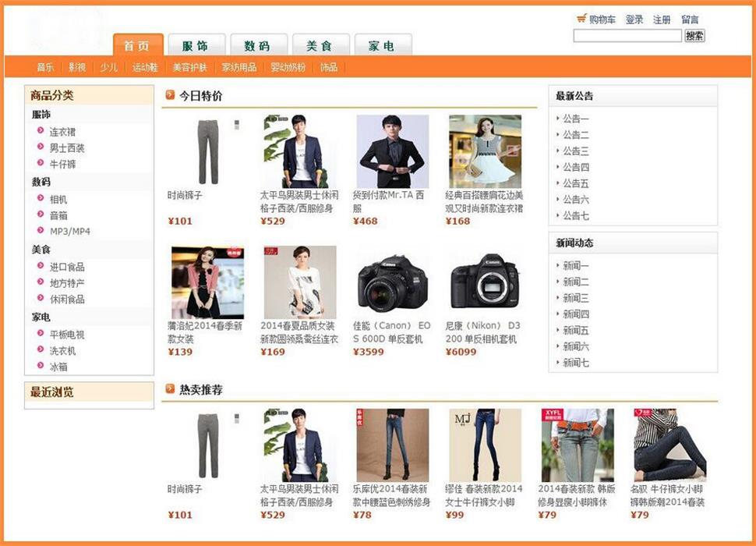Open the 公告五 announcement
The image size is (756, 546).
tap(575, 183)
